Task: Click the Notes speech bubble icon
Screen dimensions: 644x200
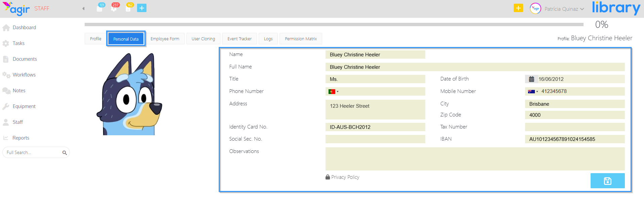Action: [x=6, y=91]
